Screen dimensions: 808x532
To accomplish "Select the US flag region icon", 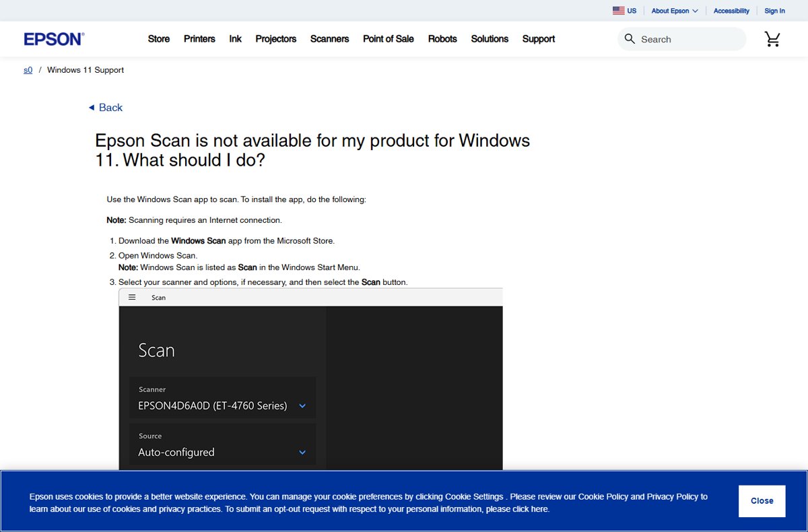I will pyautogui.click(x=618, y=11).
